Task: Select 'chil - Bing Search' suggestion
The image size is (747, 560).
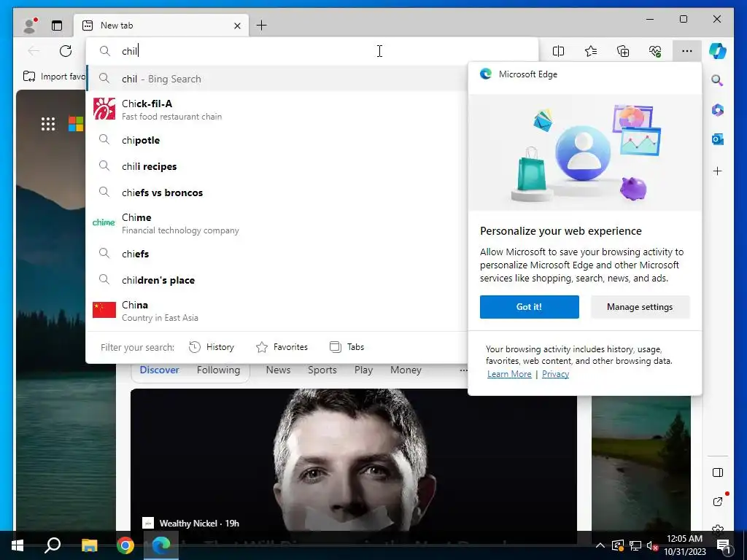Action: 276,79
